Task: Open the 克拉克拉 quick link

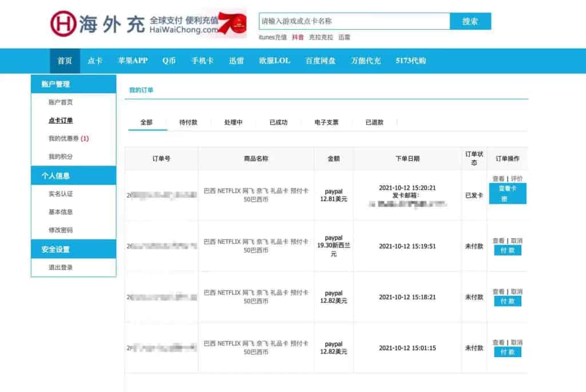Action: tap(320, 36)
